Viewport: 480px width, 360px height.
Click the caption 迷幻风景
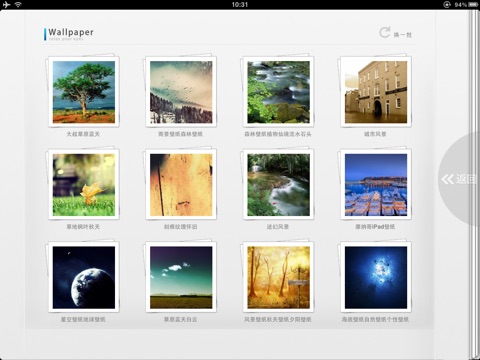[278, 227]
